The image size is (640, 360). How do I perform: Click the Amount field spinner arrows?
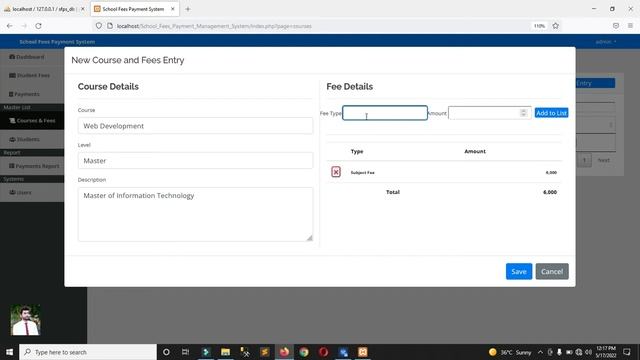[524, 113]
